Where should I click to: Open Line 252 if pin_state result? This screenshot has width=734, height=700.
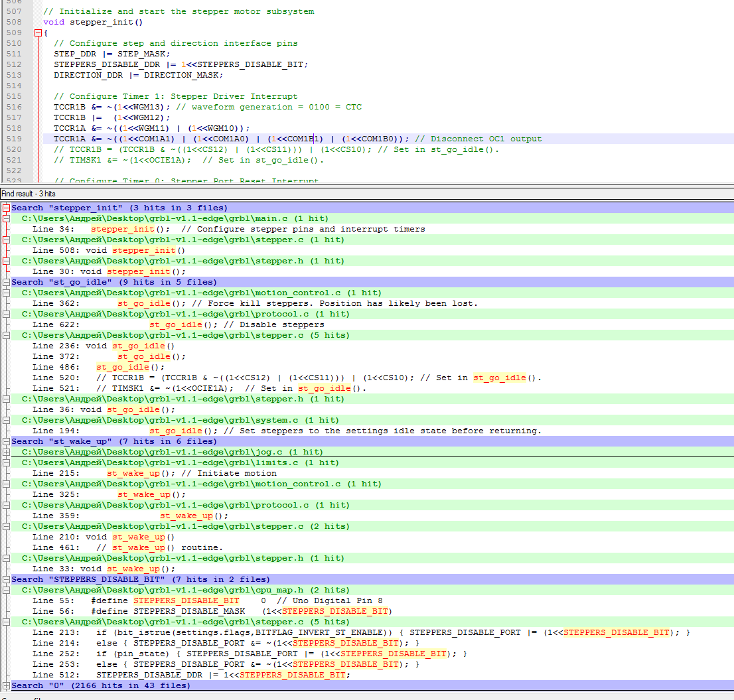[x=250, y=654]
